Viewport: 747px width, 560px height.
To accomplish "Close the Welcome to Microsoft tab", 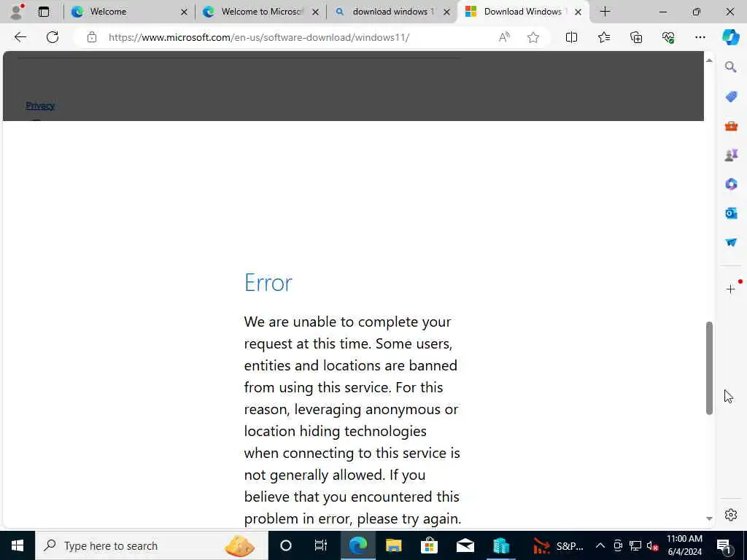I will 315,12.
